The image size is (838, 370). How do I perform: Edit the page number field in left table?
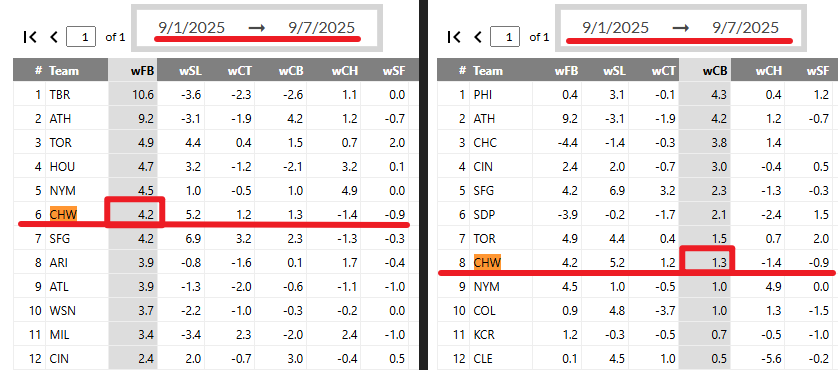click(x=81, y=37)
